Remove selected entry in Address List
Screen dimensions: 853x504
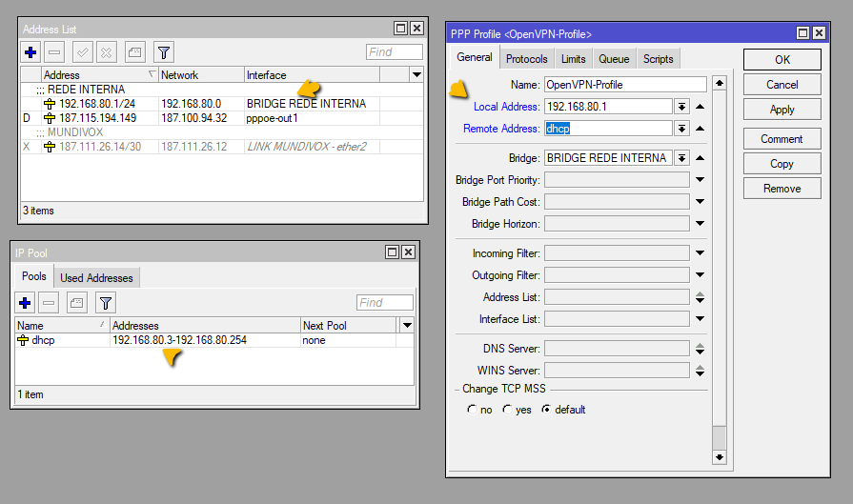[54, 52]
